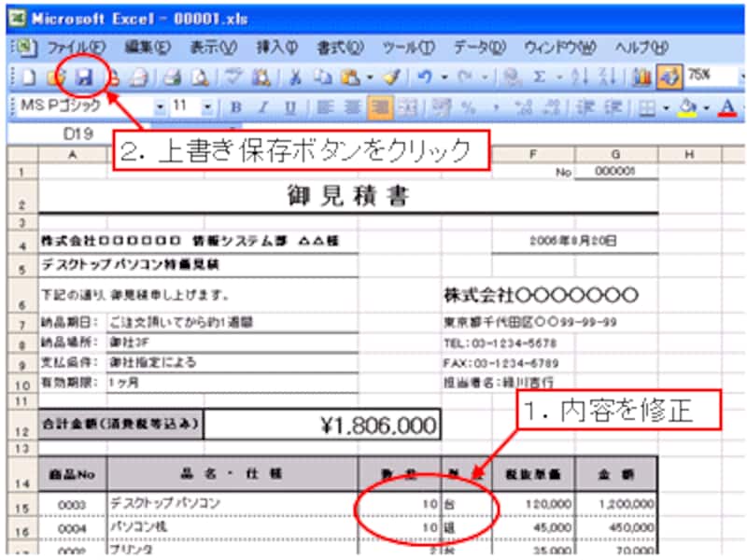Click the AutoSum sigma icon
The image size is (747, 560).
click(540, 77)
